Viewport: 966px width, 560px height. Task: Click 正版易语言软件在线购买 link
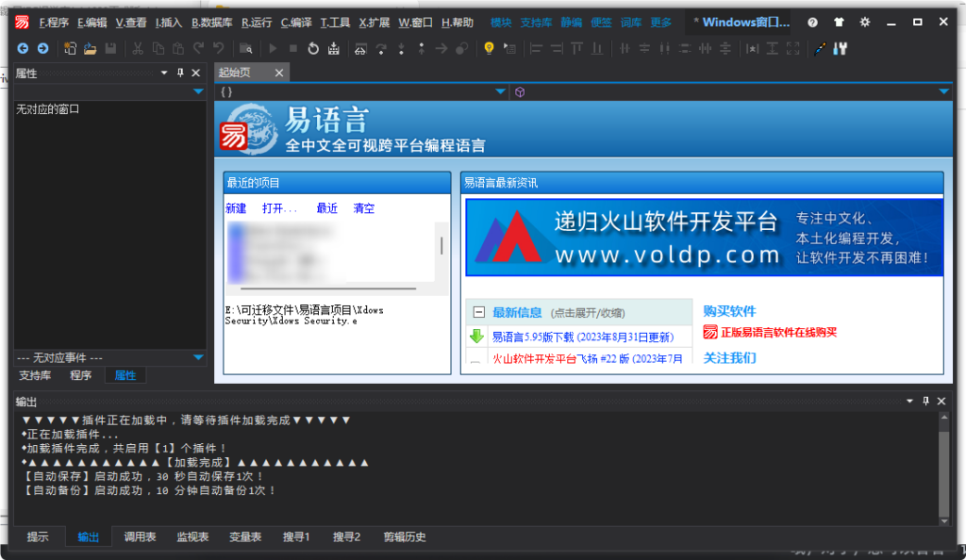tap(778, 332)
